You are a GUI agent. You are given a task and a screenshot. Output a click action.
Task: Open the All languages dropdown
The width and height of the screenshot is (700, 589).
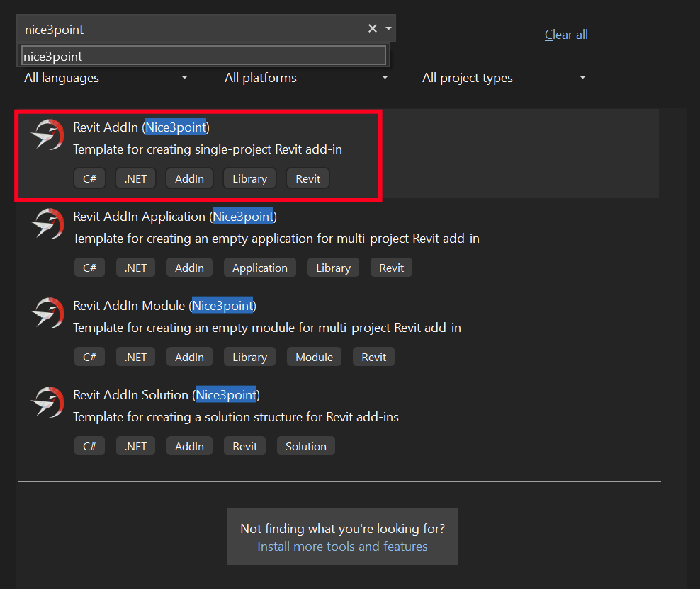tap(106, 78)
